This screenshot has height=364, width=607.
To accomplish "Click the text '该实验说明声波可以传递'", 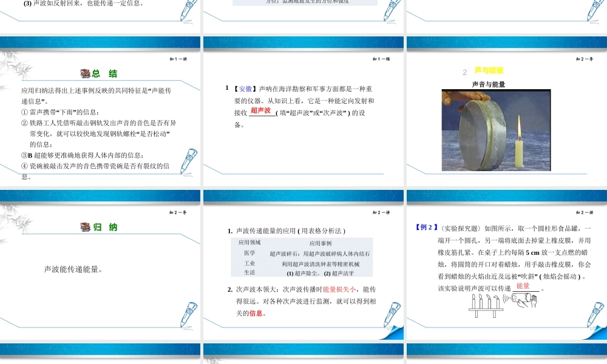I will [x=475, y=289].
